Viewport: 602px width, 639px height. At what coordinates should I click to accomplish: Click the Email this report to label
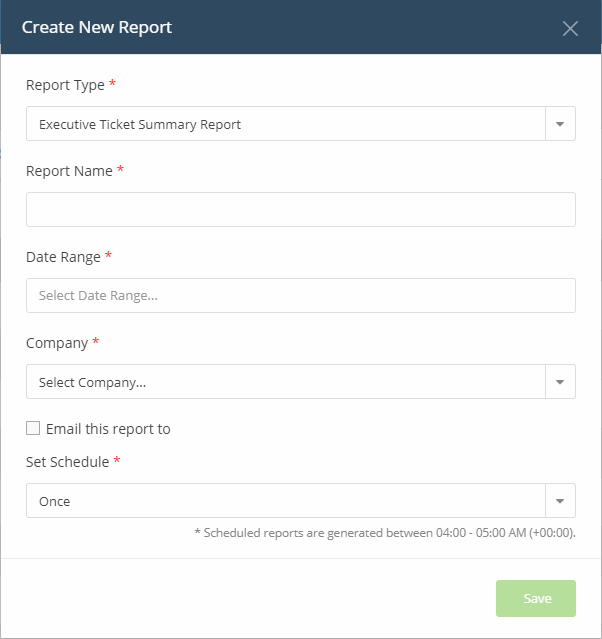(108, 429)
